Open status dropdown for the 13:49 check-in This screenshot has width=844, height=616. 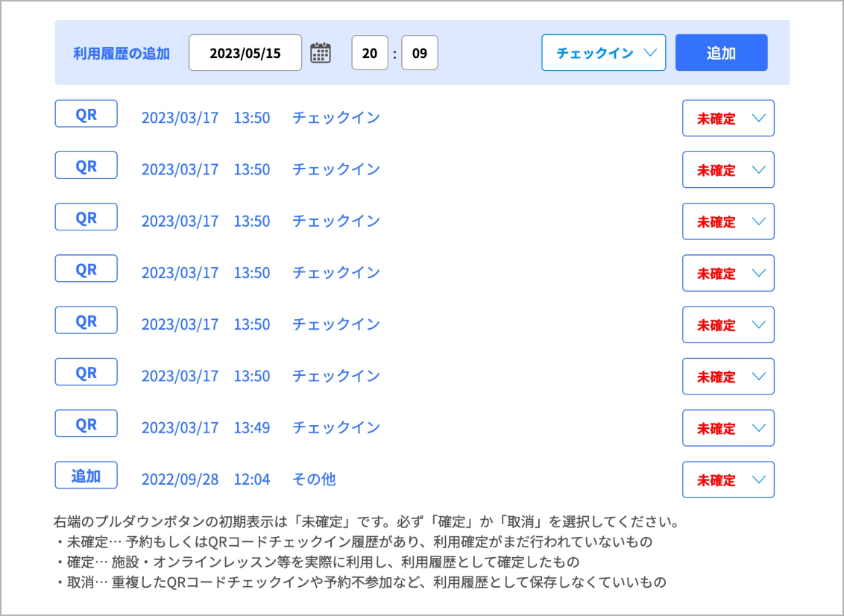728,428
